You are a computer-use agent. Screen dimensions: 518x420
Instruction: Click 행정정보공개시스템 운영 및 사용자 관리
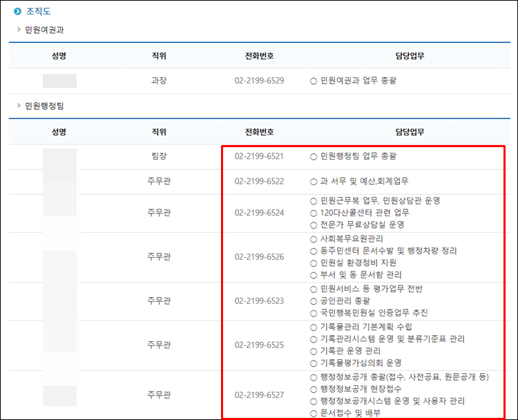coord(392,401)
